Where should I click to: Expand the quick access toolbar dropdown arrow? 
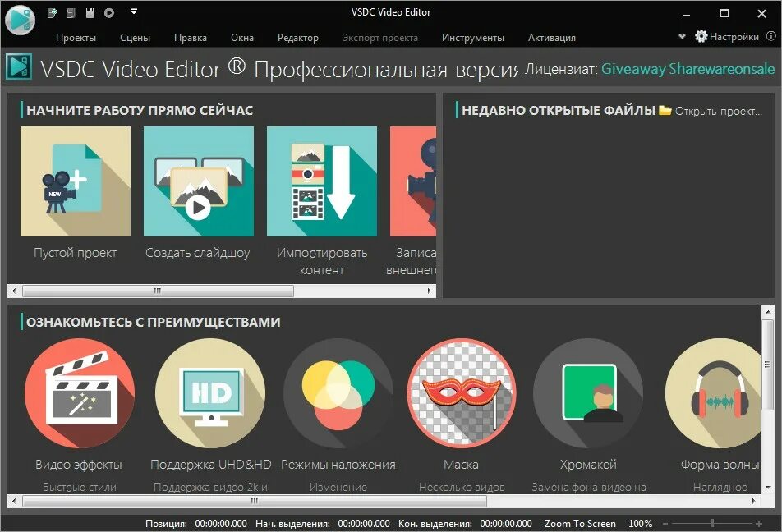click(x=134, y=11)
